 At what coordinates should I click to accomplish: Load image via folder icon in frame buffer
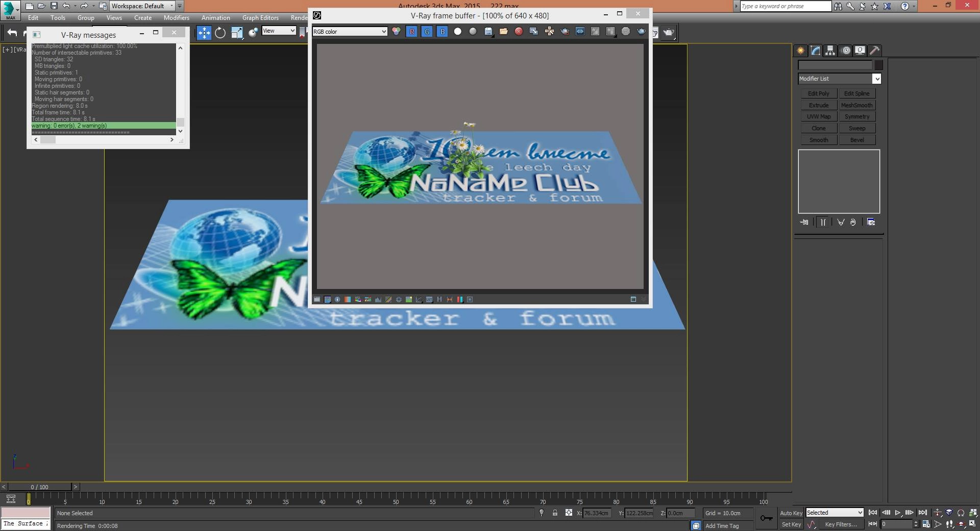point(504,32)
